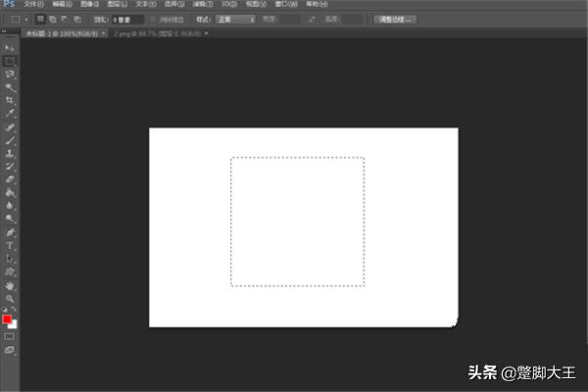Screen dimensions: 588x392
Task: Click the 宽度 width input field
Action: tap(289, 20)
